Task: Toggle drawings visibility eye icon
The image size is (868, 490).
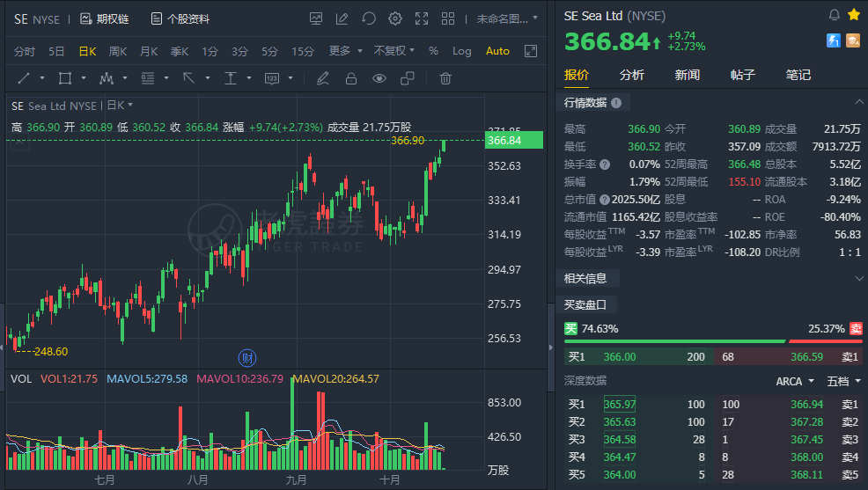Action: [x=379, y=78]
